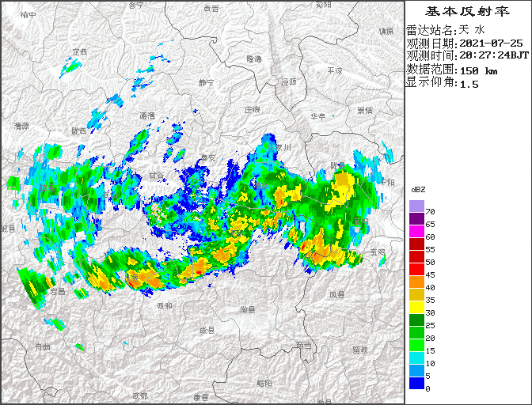
Task: Pick the 50 dBZ red legend swatch
Action: click(x=416, y=257)
